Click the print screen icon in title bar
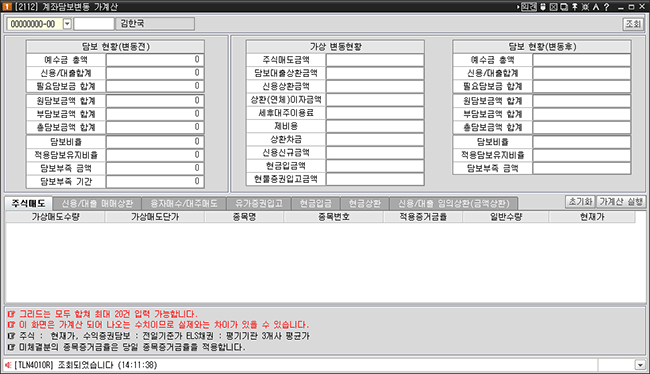The image size is (650, 374). click(x=564, y=7)
